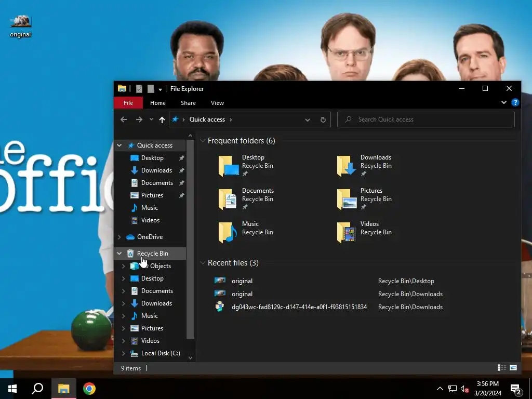
Task: Click the muted volume tray icon
Action: 464,389
